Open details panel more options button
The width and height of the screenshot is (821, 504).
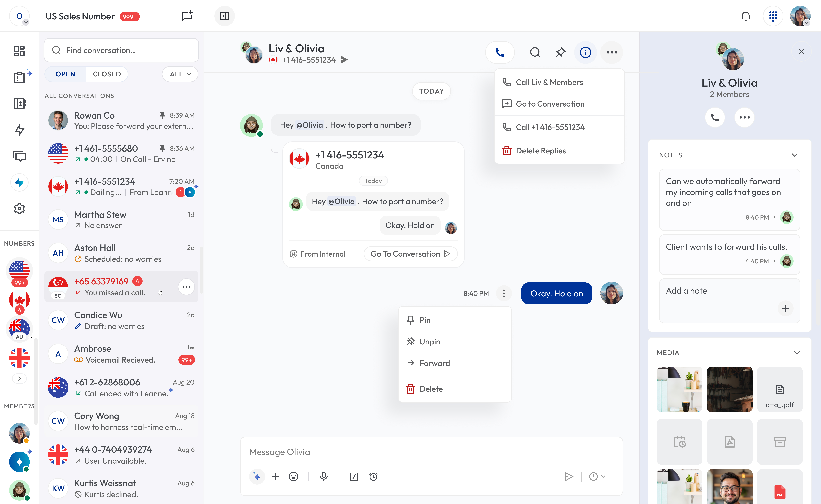(x=744, y=117)
